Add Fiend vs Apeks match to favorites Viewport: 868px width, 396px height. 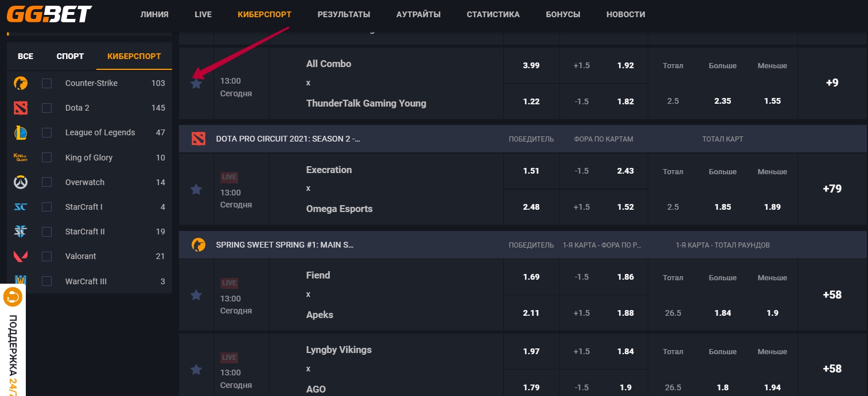(x=196, y=295)
